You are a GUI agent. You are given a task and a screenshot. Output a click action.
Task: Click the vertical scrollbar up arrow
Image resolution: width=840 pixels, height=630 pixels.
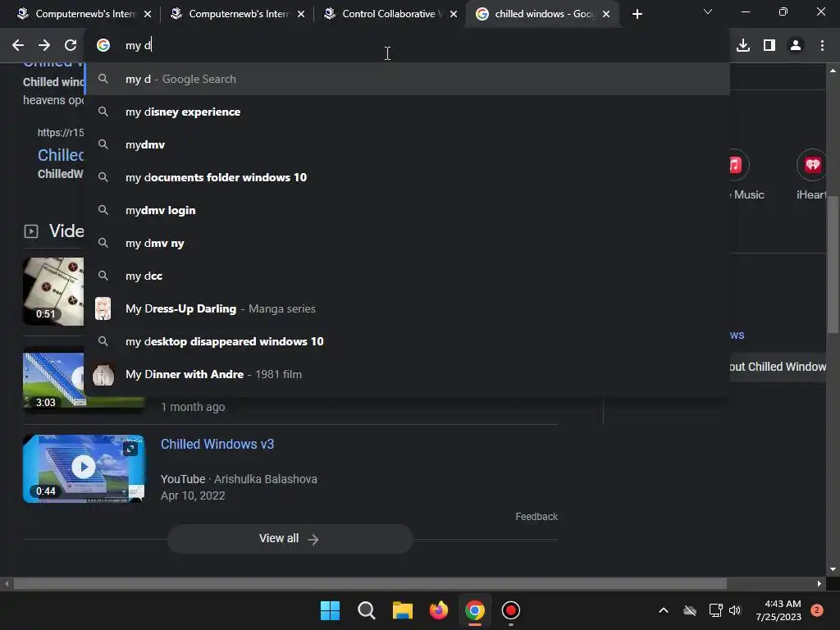pos(833,71)
